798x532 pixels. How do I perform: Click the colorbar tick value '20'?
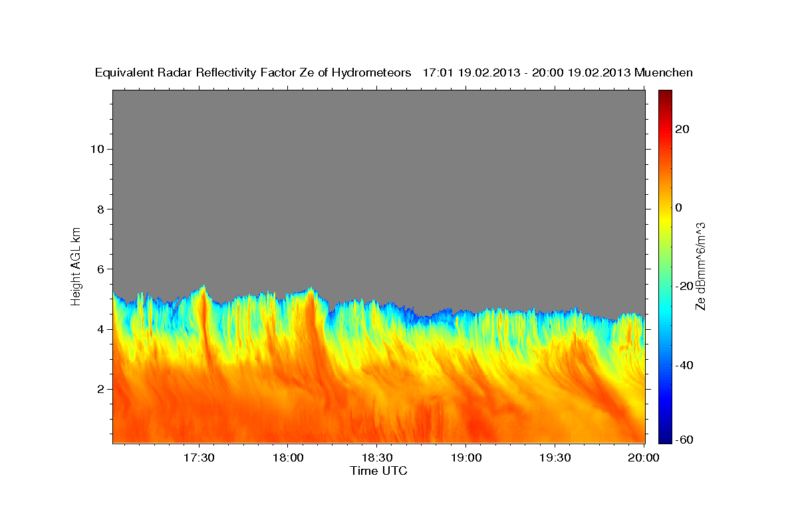click(x=681, y=130)
